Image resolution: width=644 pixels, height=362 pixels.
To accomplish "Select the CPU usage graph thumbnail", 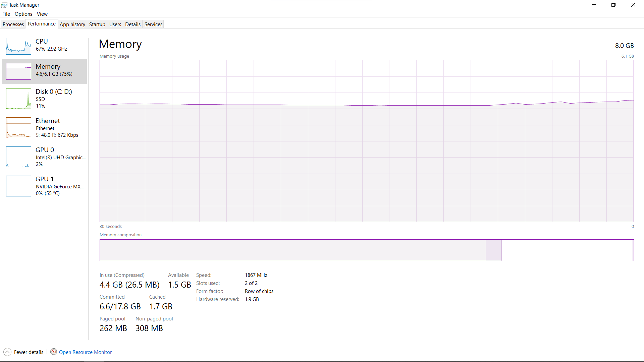I will [18, 46].
